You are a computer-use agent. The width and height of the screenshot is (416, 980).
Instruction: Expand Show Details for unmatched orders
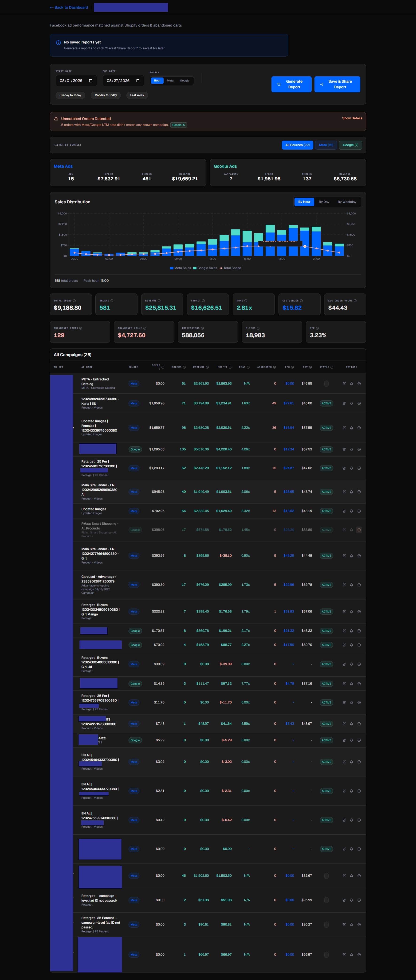click(352, 118)
